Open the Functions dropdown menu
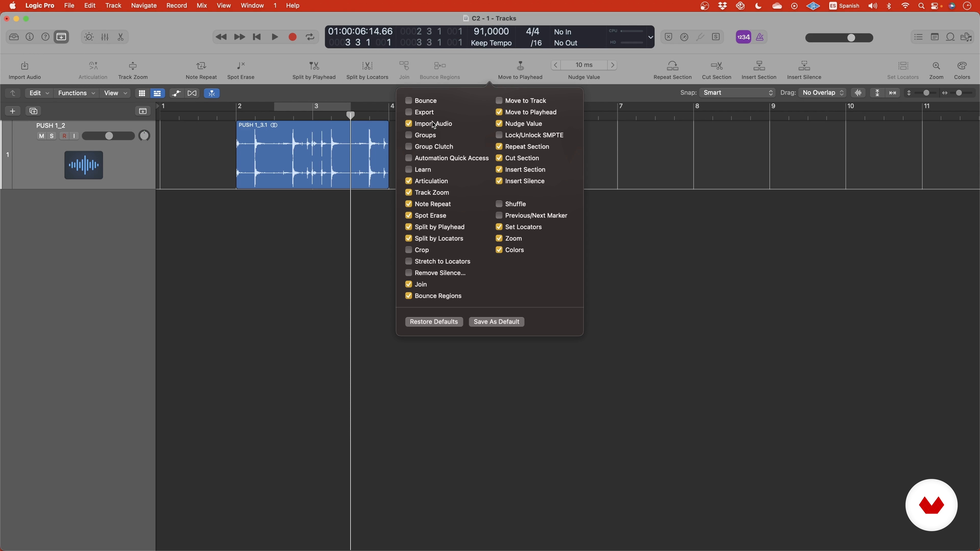980x551 pixels. (x=76, y=93)
